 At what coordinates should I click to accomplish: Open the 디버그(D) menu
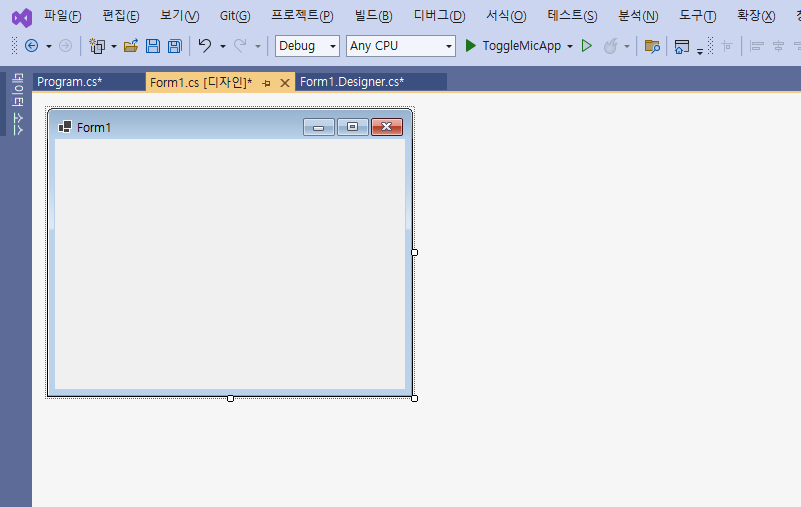[x=439, y=16]
